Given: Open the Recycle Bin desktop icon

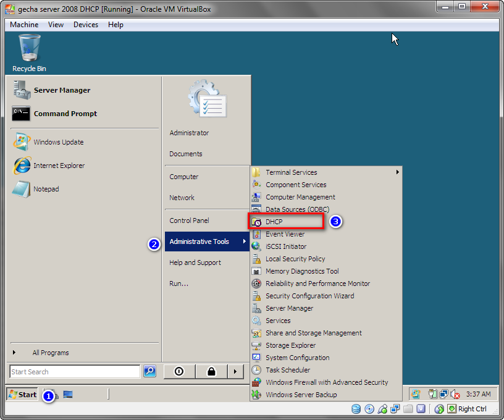Looking at the screenshot, I should 29,53.
